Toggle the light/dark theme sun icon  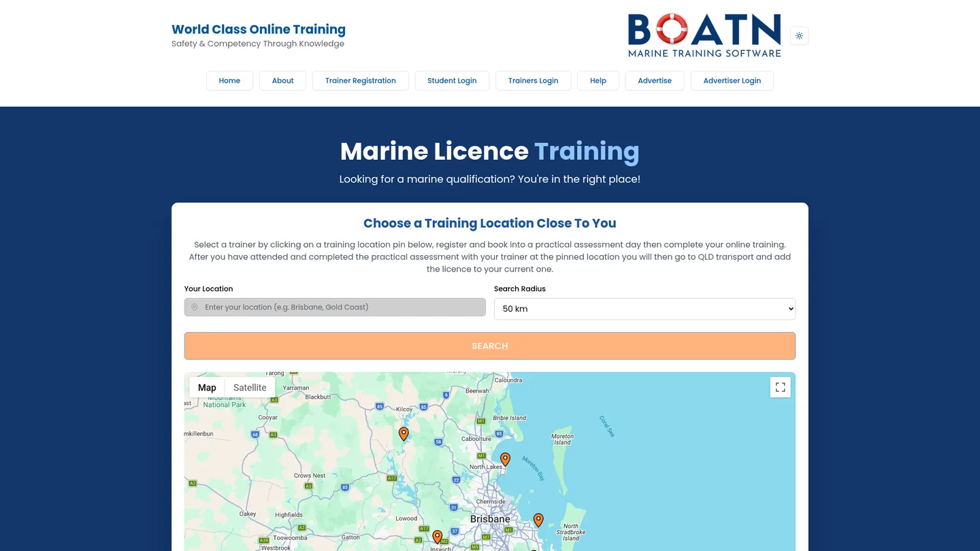coord(799,36)
